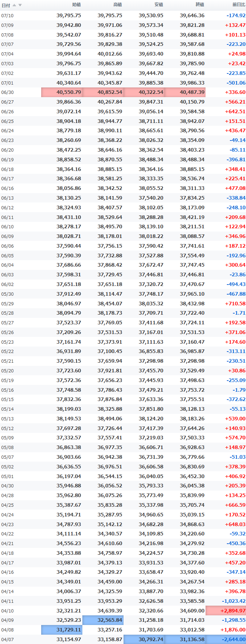
Task: Select high value 37,921.81 on 05/20
Action: tap(110, 371)
